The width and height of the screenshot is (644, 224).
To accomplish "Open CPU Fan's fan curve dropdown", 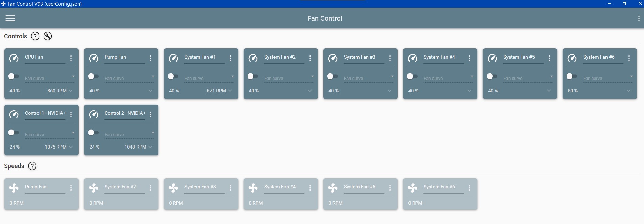I will tap(50, 77).
